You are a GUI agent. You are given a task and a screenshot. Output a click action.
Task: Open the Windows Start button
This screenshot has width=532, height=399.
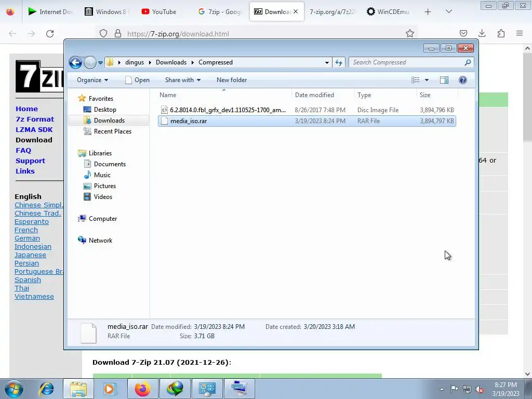[14, 389]
